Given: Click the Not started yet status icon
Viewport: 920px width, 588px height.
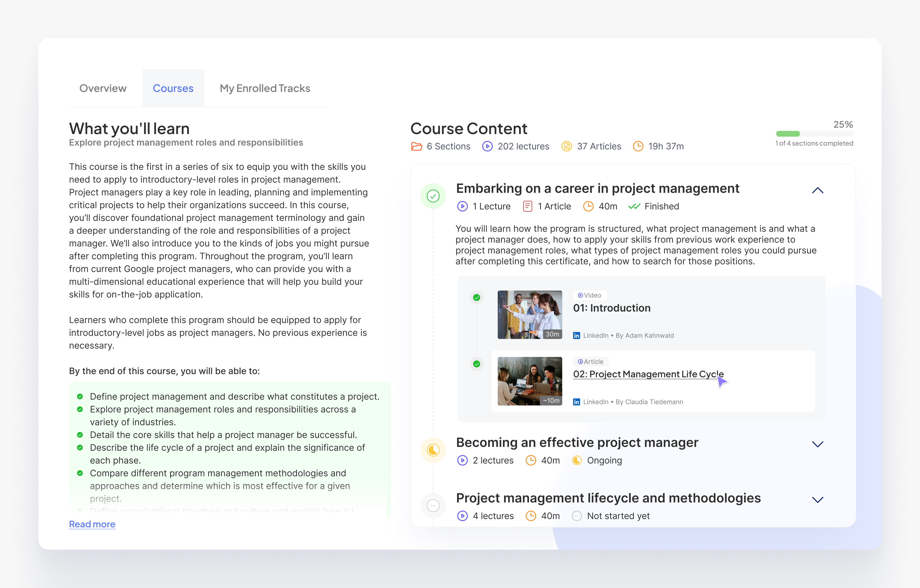Looking at the screenshot, I should coord(576,516).
